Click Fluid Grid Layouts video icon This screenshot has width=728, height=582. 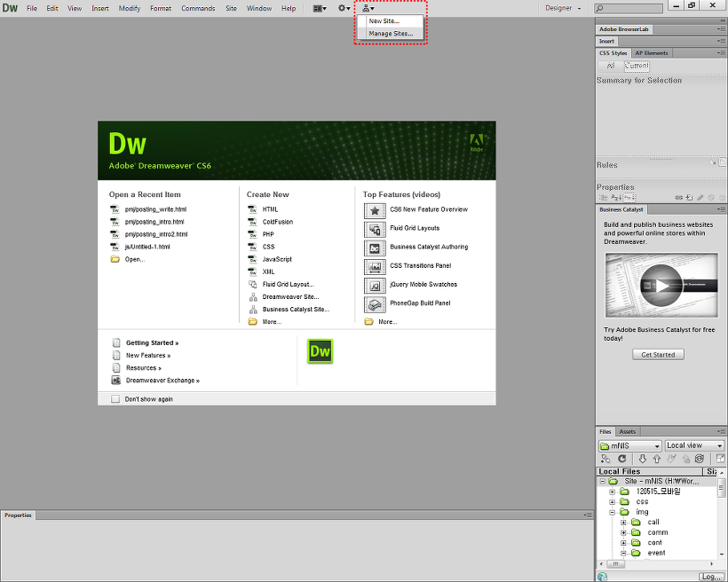click(375, 229)
